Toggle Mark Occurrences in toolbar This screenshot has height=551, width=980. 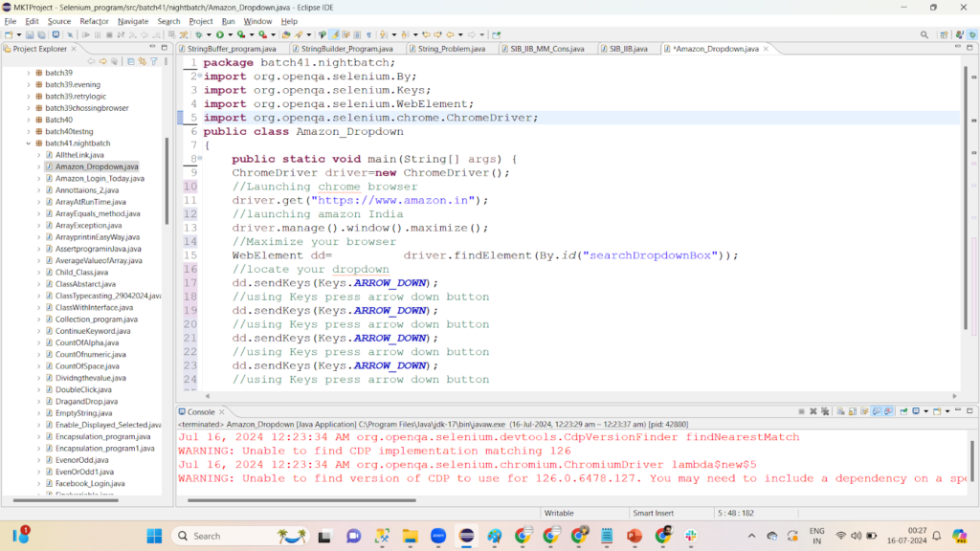point(334,35)
